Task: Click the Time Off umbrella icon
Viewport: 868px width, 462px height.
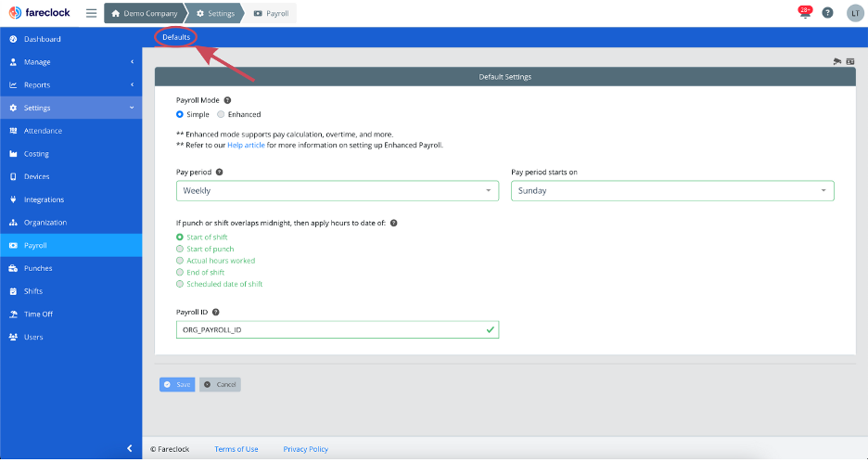Action: [x=13, y=314]
